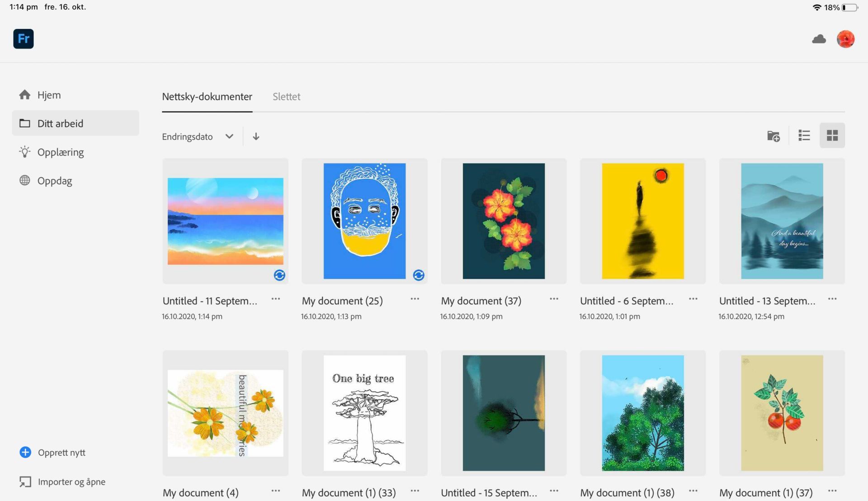Open Opplæring section
Image resolution: width=868 pixels, height=501 pixels.
pos(60,152)
